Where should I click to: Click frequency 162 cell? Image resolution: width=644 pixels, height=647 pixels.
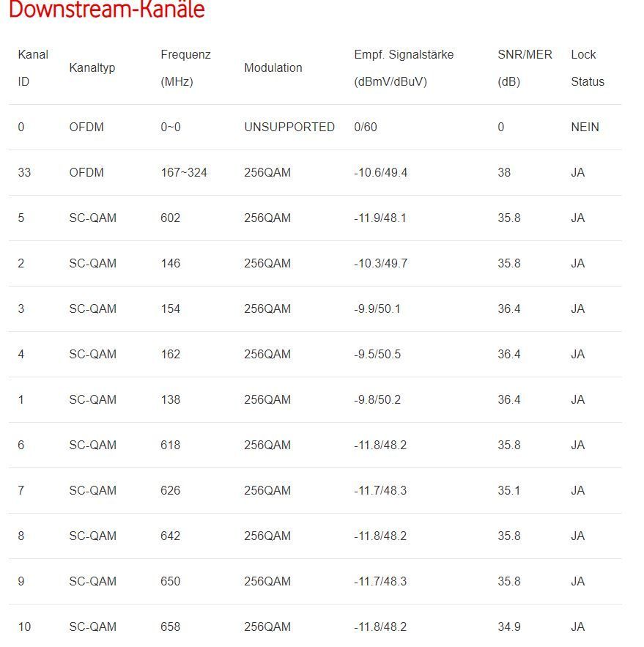(171, 354)
